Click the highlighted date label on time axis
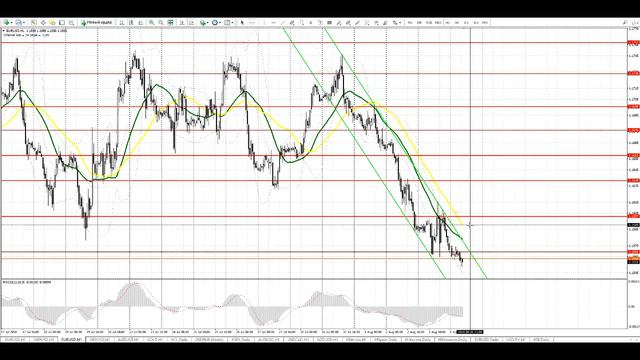640x360 pixels. (x=470, y=332)
